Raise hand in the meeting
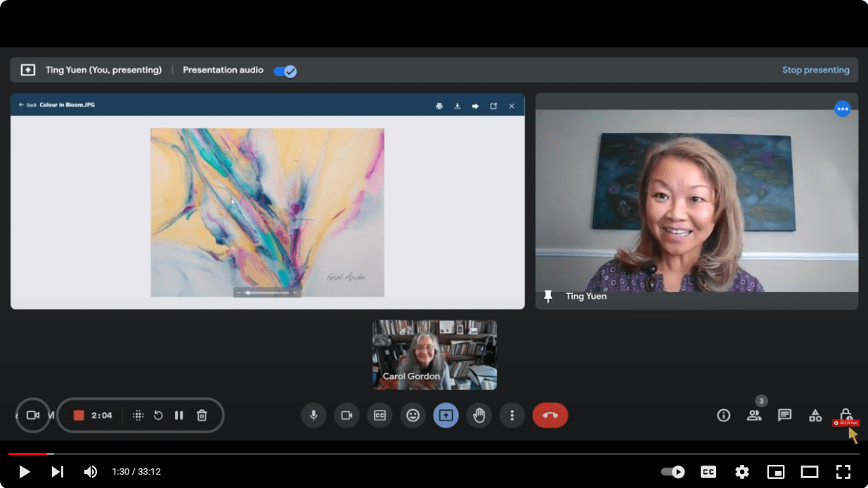This screenshot has width=868, height=488. [x=479, y=416]
